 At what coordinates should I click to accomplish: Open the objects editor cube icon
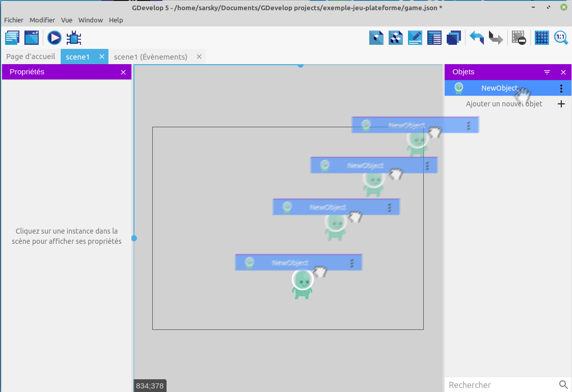[x=376, y=38]
